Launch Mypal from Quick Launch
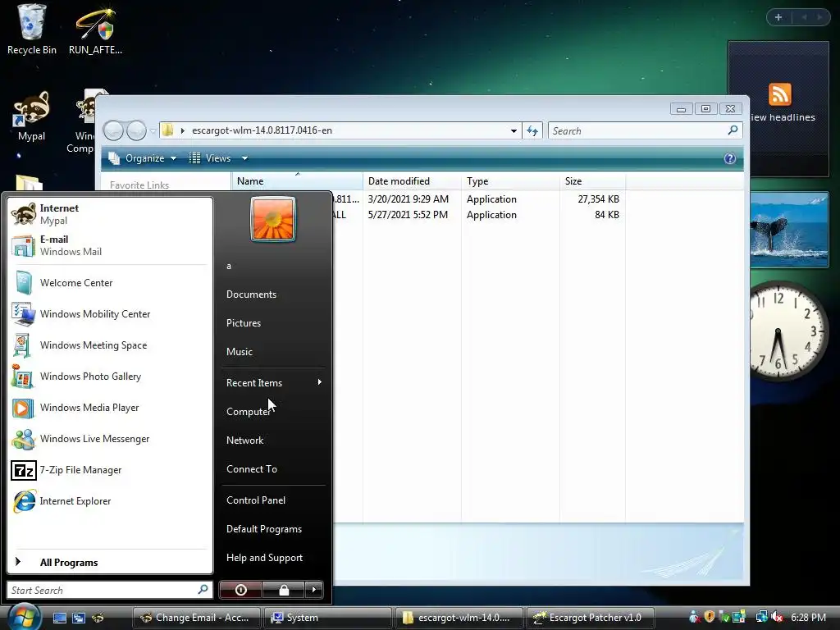 [98, 618]
